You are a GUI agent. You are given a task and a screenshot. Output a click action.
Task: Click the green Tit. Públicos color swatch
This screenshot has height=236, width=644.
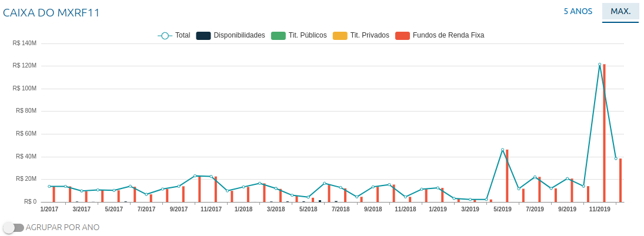(278, 36)
